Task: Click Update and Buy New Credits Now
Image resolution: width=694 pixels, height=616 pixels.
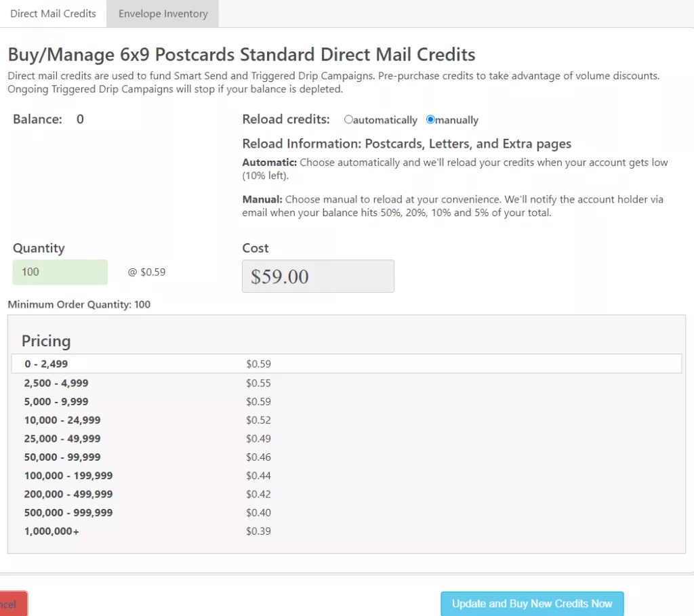Action: click(x=532, y=604)
